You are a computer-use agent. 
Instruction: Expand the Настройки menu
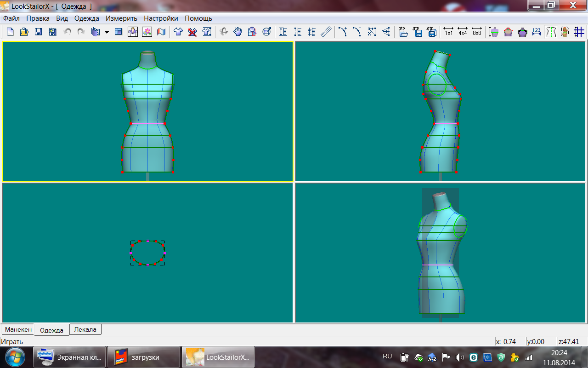161,18
